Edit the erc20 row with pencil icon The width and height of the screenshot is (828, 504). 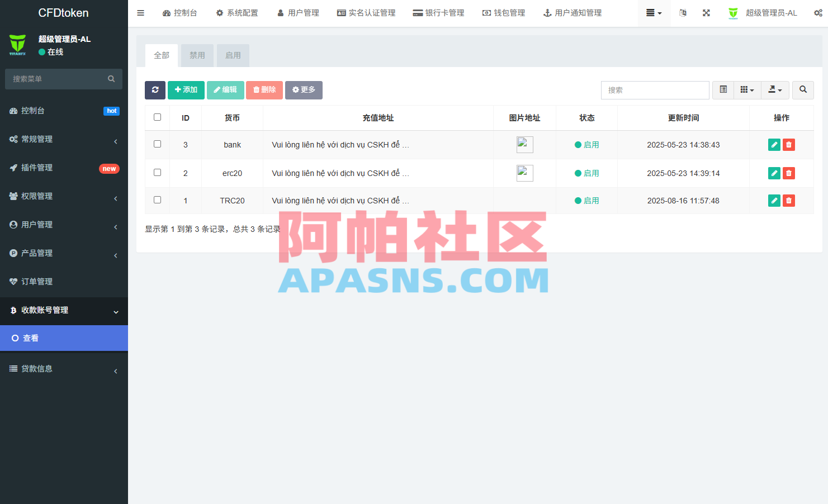coord(774,173)
